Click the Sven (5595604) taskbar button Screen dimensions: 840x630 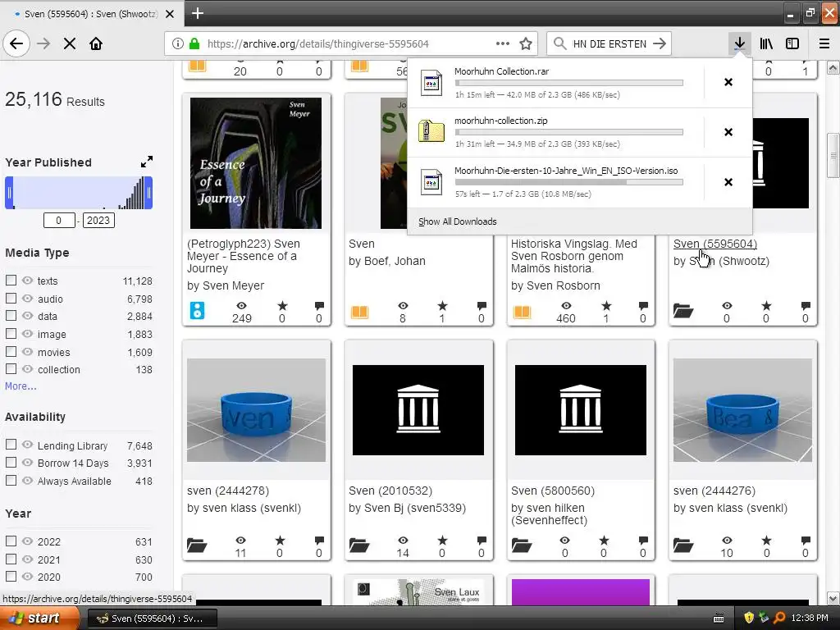pos(152,619)
